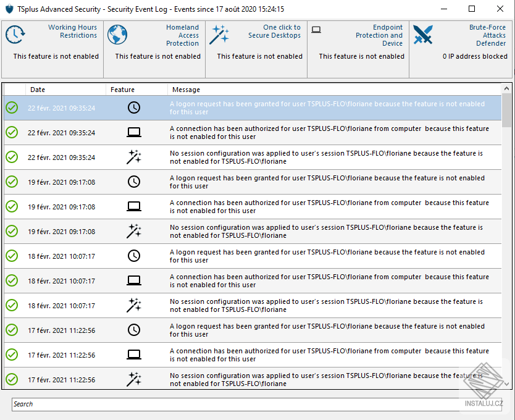Select 17 févr. 'A connection has been authorized' message
This screenshot has height=420, width=515.
coord(329,355)
